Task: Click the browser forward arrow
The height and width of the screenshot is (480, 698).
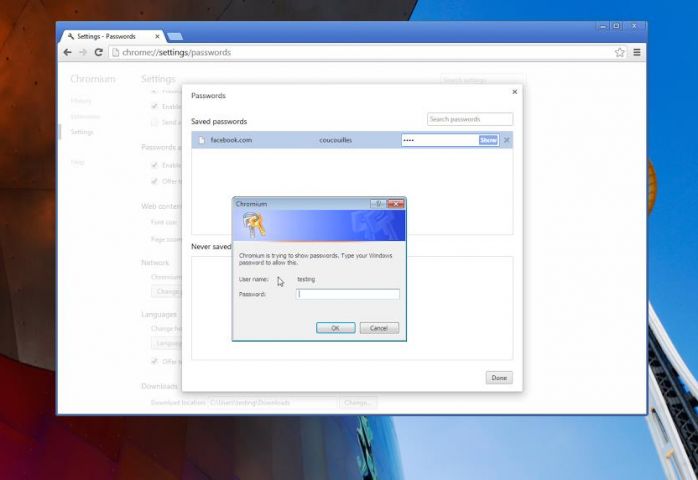Action: [83, 52]
